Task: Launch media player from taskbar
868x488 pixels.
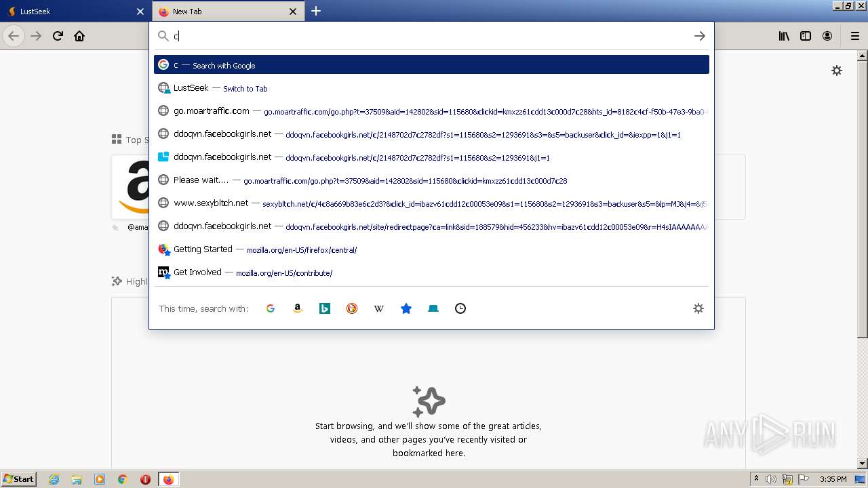Action: [x=100, y=479]
